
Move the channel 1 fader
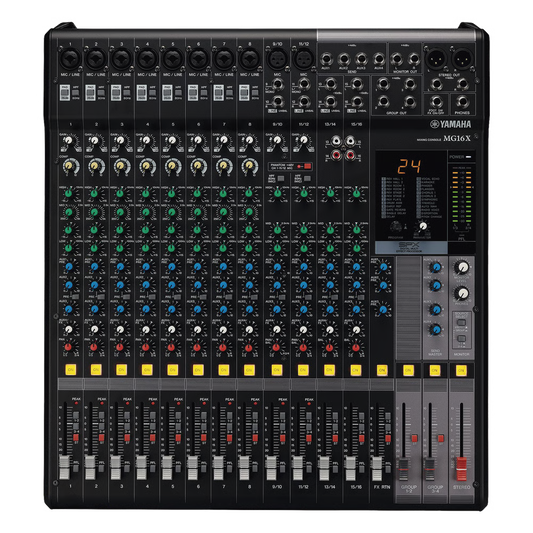[x=64, y=467]
